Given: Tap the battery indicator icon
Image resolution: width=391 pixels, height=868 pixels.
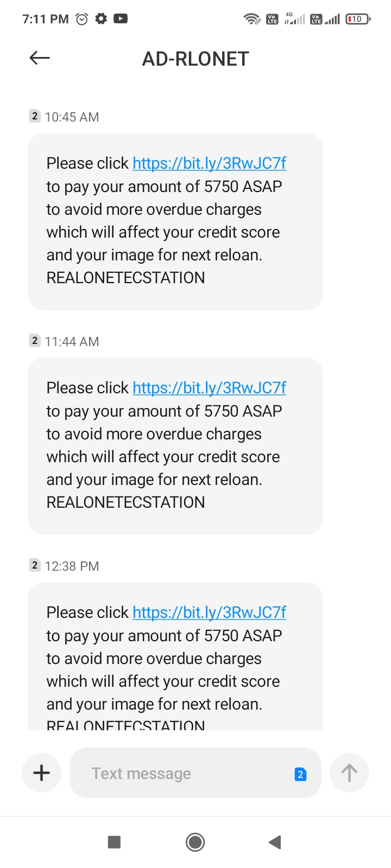Looking at the screenshot, I should [357, 19].
